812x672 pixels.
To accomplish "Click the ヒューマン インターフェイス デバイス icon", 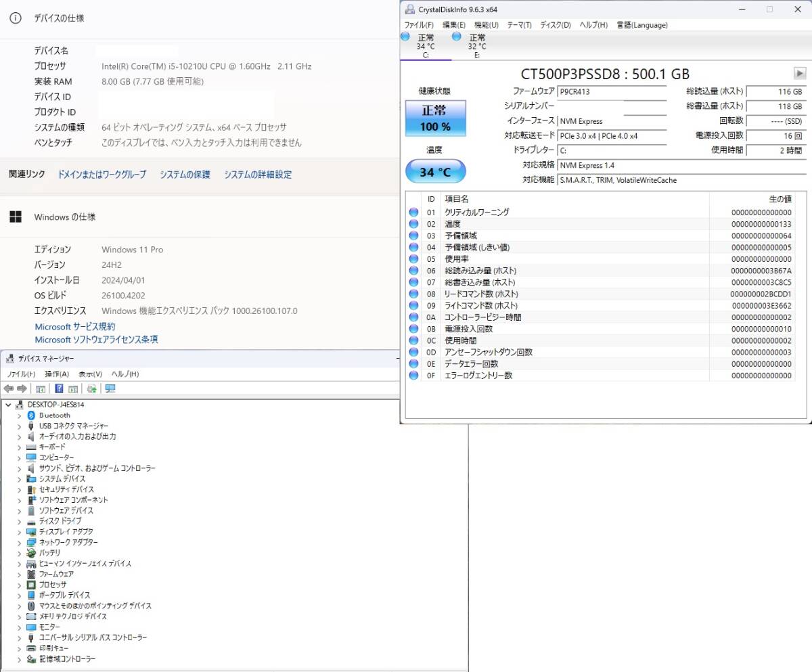I will pyautogui.click(x=31, y=564).
